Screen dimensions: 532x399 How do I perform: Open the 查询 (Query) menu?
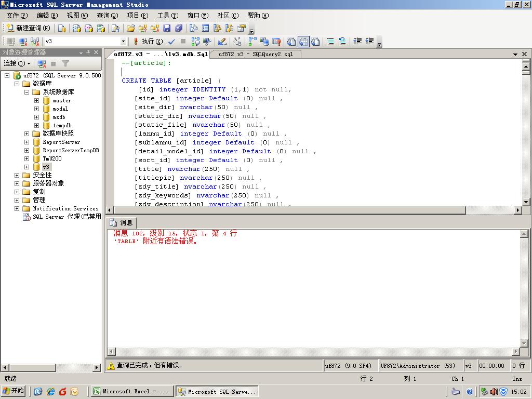[107, 15]
